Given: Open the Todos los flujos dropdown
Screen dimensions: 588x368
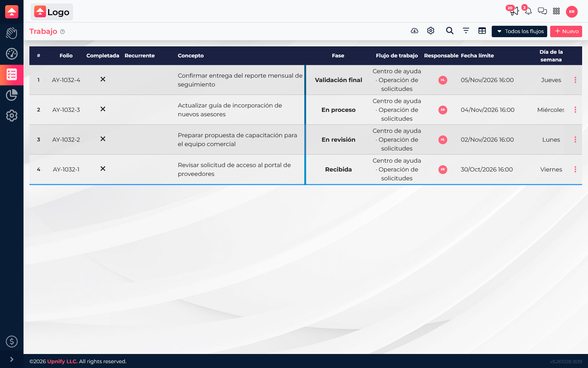Looking at the screenshot, I should 519,31.
